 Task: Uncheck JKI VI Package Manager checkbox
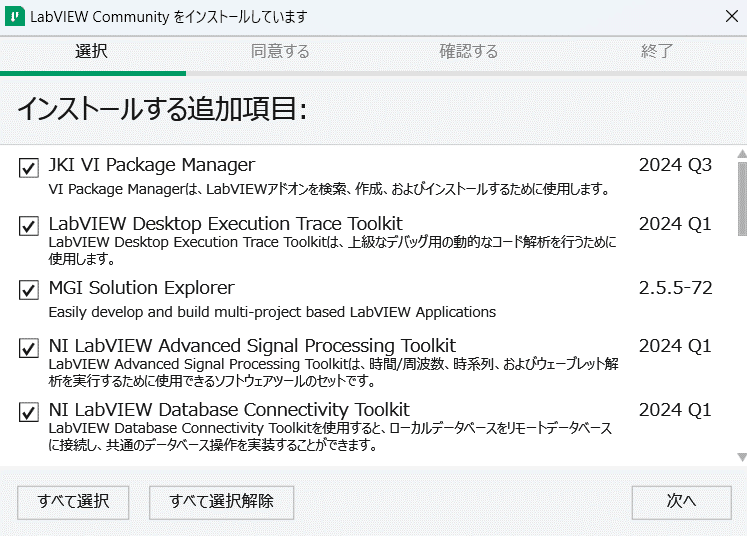coord(29,168)
